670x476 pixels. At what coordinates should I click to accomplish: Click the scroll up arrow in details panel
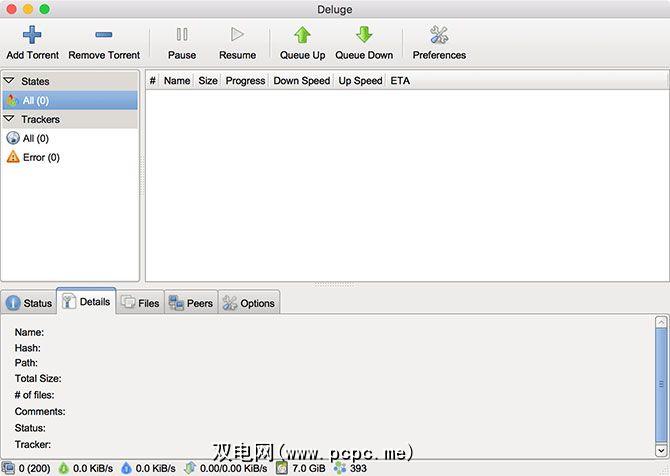(x=661, y=322)
